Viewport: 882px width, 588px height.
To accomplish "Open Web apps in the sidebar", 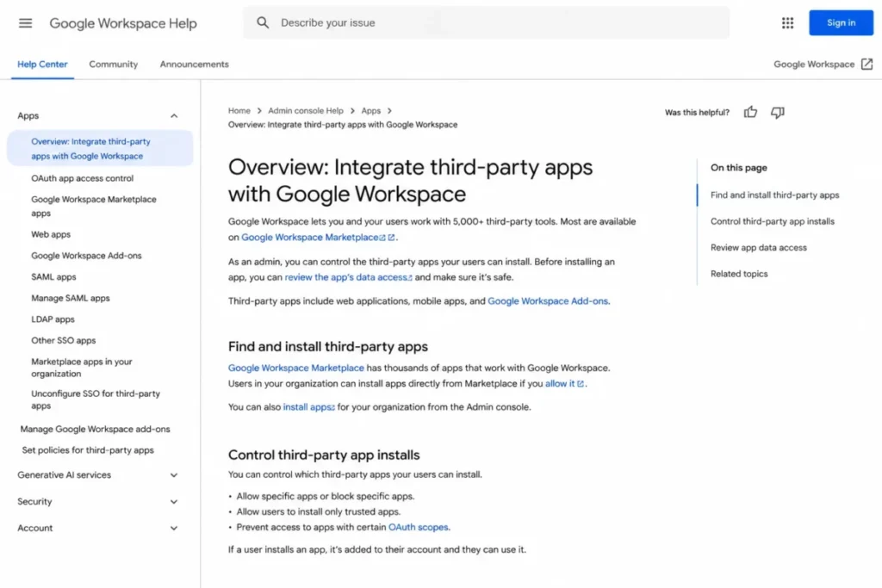I will click(51, 234).
